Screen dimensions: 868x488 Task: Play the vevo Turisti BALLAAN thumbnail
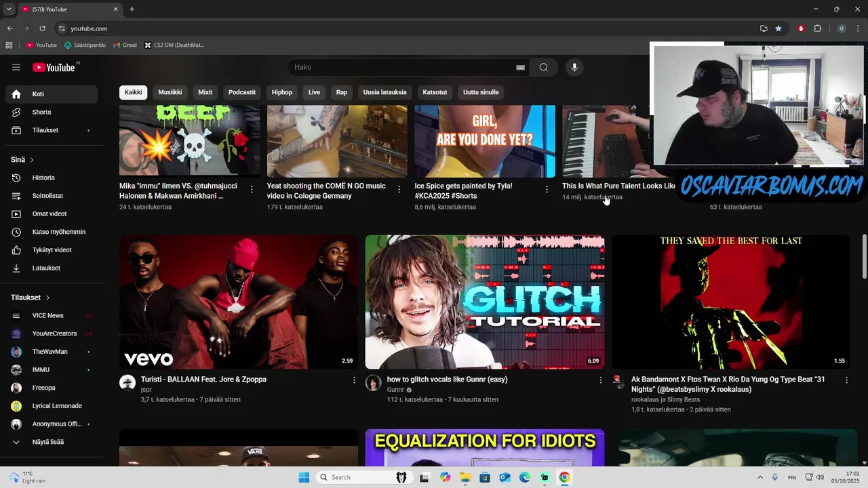[x=239, y=302]
